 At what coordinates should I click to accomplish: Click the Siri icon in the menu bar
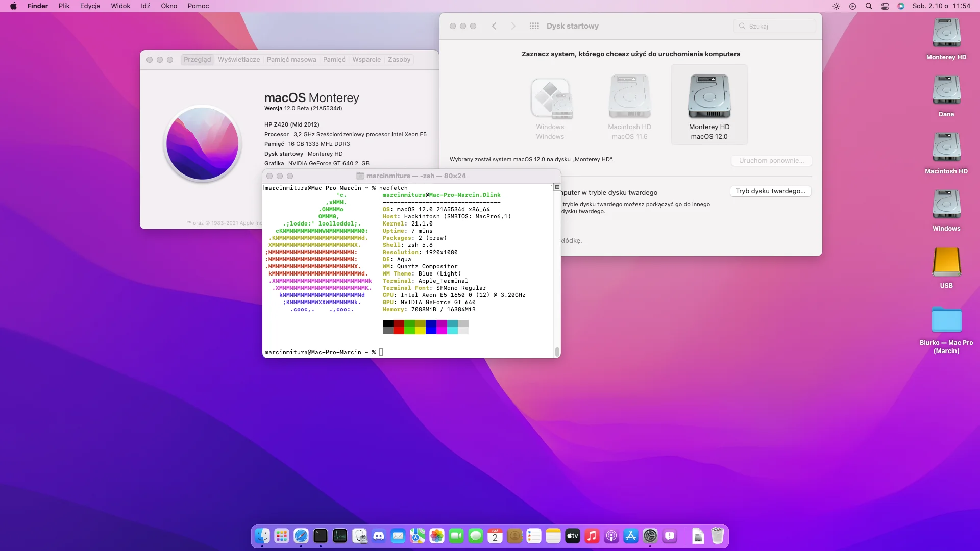point(901,6)
